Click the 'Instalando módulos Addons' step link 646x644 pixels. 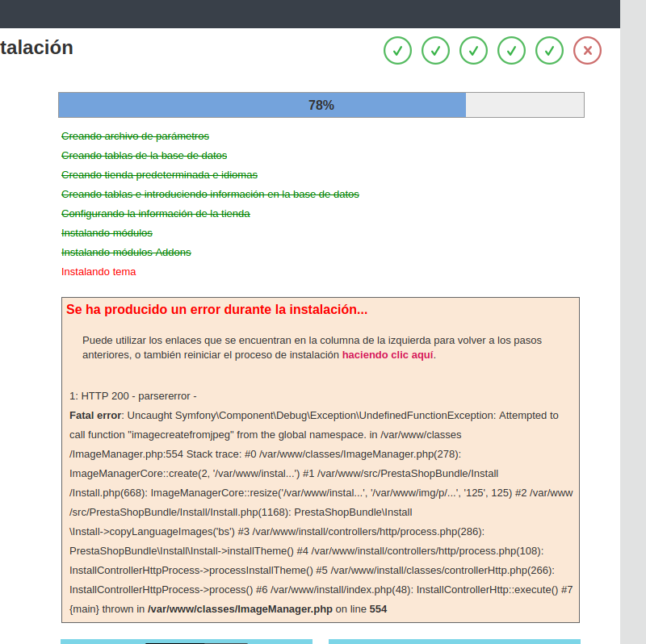126,252
